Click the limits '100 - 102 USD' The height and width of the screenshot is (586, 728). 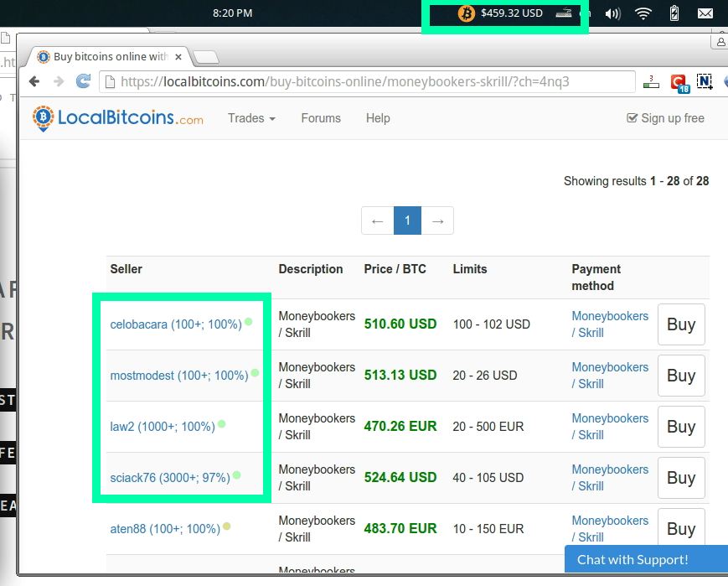pyautogui.click(x=492, y=324)
